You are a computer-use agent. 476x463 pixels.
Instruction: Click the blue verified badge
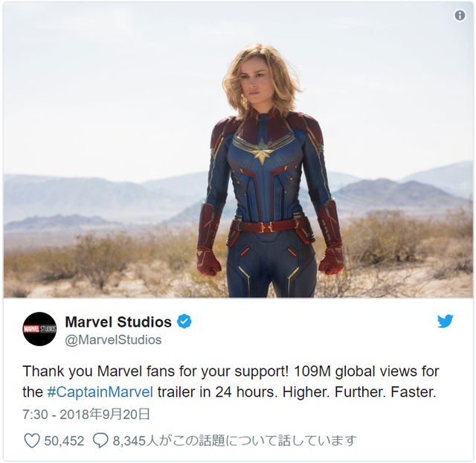pos(184,322)
